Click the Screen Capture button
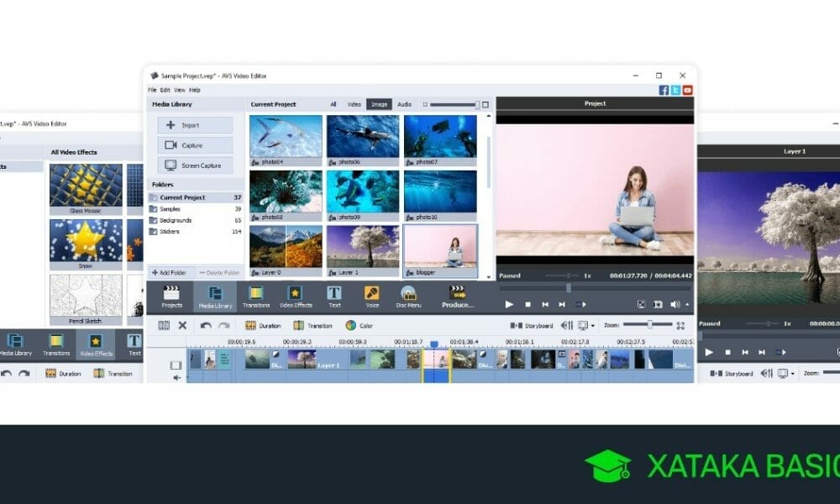Screen dimensions: 840x504 pyautogui.click(x=195, y=165)
